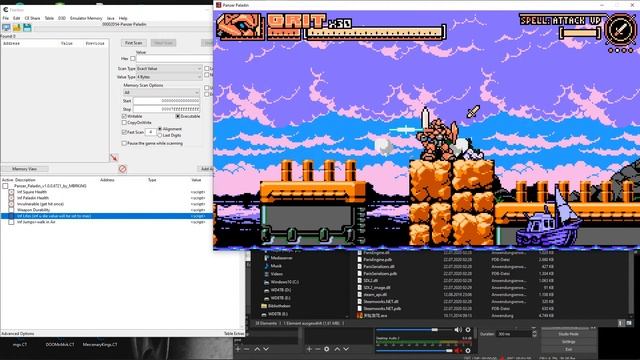Open the process list computer icon
Viewport: 640px width, 360px height.
pos(6,28)
